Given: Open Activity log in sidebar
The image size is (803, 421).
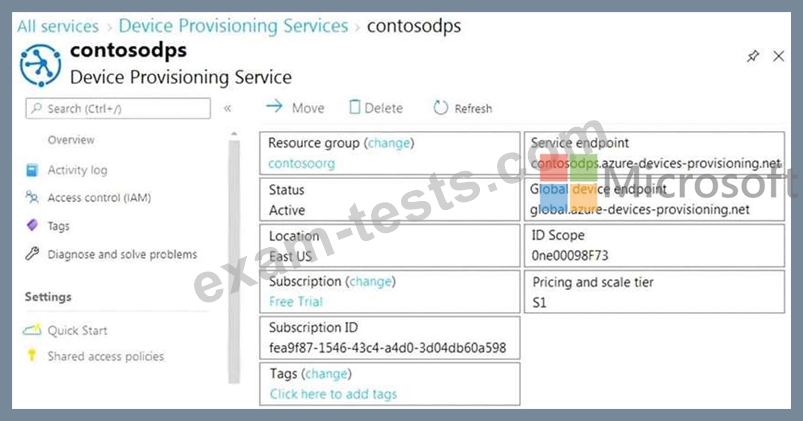Looking at the screenshot, I should (x=77, y=170).
